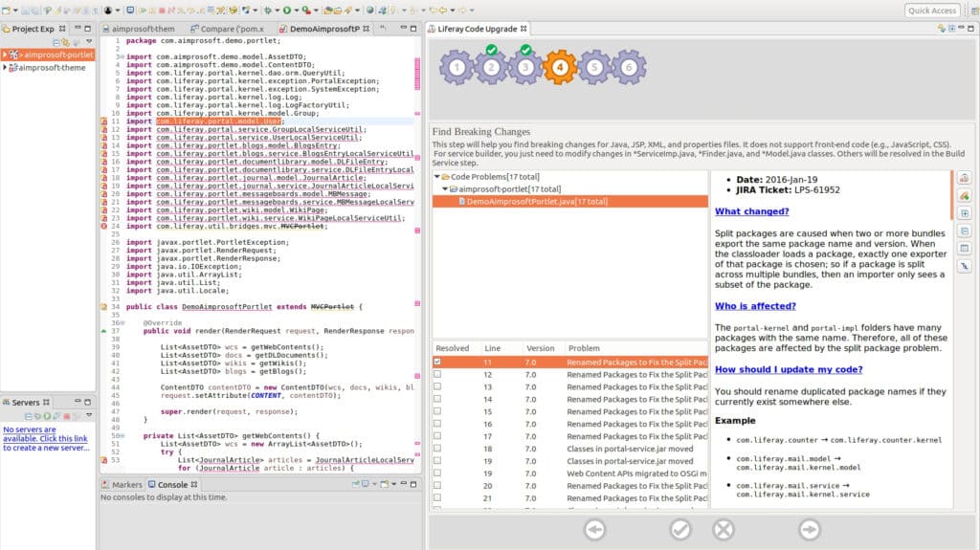Open Project Explorer view menu dropdown
The width and height of the screenshot is (980, 550).
point(89,42)
